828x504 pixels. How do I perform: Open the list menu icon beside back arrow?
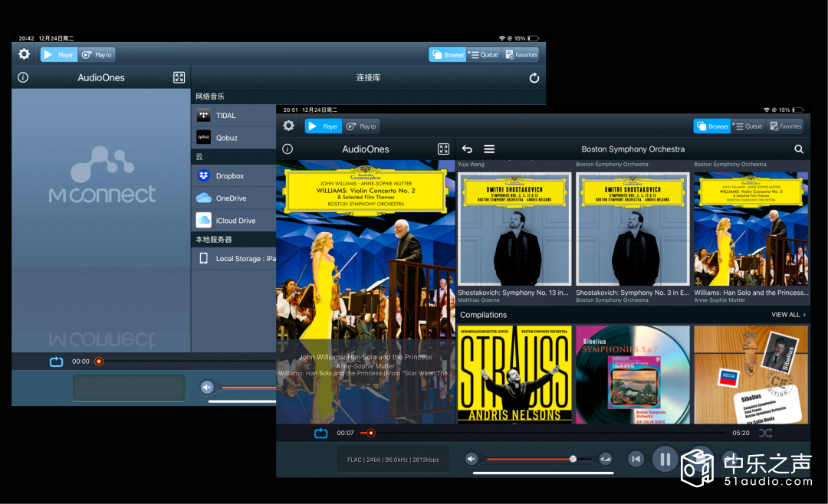(x=489, y=149)
